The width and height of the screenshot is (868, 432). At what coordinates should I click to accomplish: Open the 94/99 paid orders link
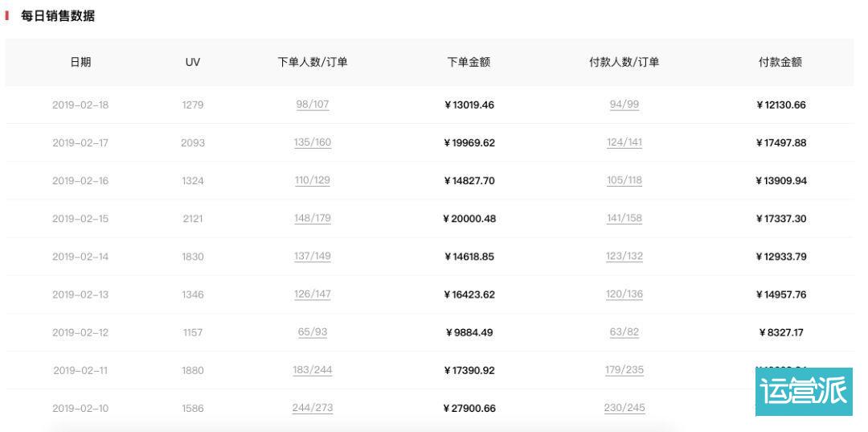click(x=624, y=105)
